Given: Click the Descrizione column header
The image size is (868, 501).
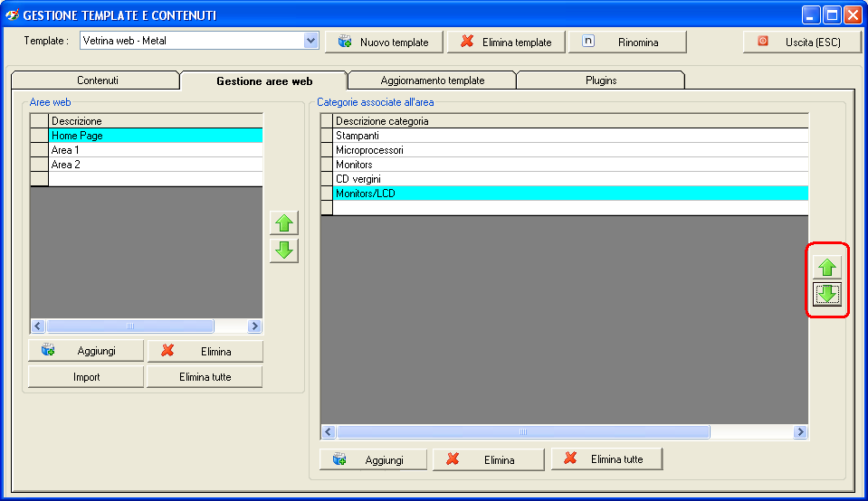Looking at the screenshot, I should pyautogui.click(x=156, y=121).
